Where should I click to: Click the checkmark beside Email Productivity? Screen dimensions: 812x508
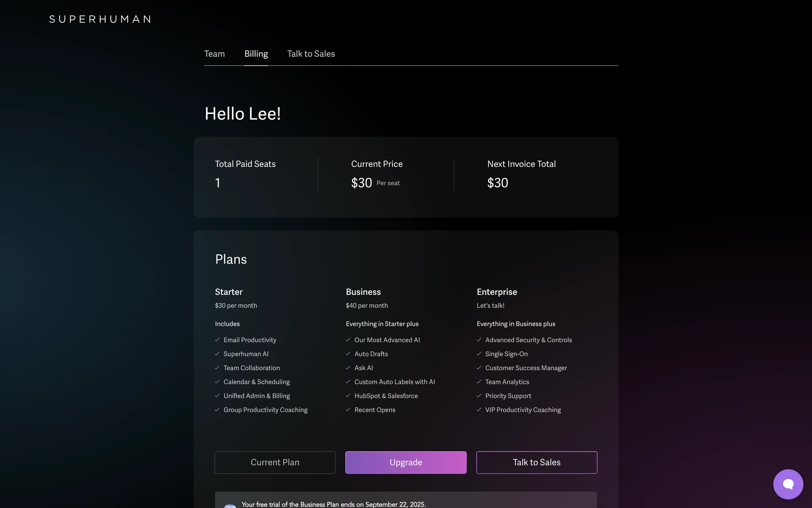(x=217, y=340)
